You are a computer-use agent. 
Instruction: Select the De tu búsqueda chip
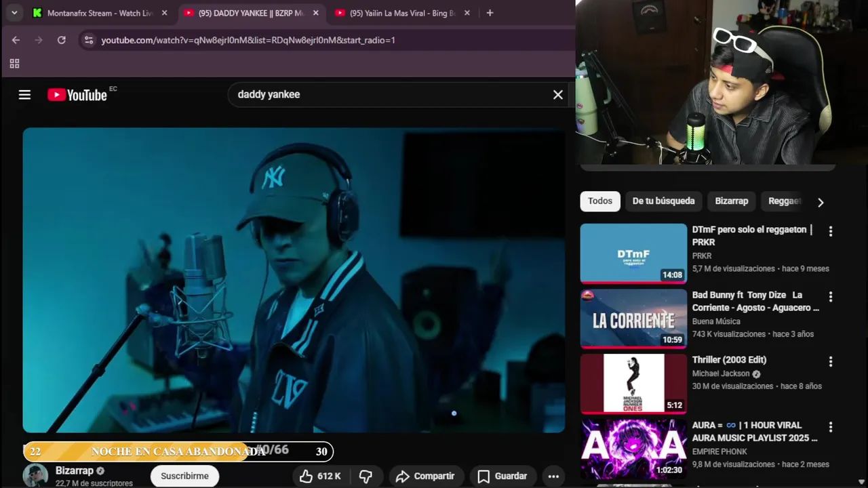click(x=663, y=201)
